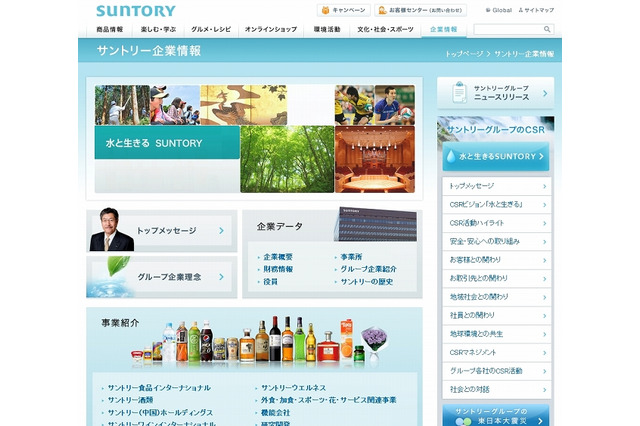Switch to the 環境活動 tab

tap(325, 30)
